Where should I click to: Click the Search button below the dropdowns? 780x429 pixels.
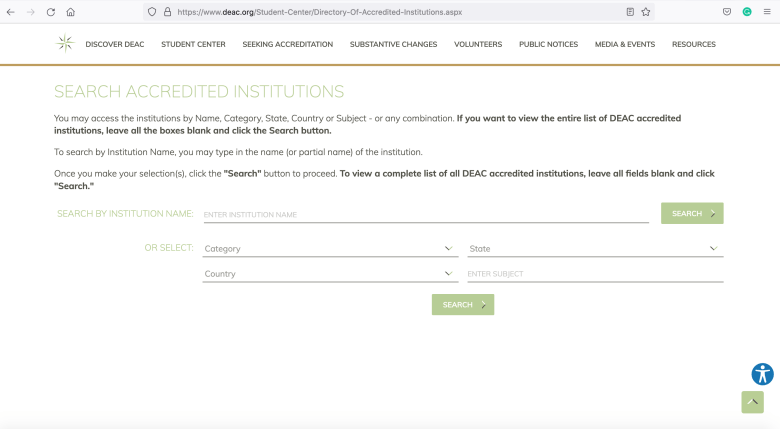pyautogui.click(x=463, y=305)
